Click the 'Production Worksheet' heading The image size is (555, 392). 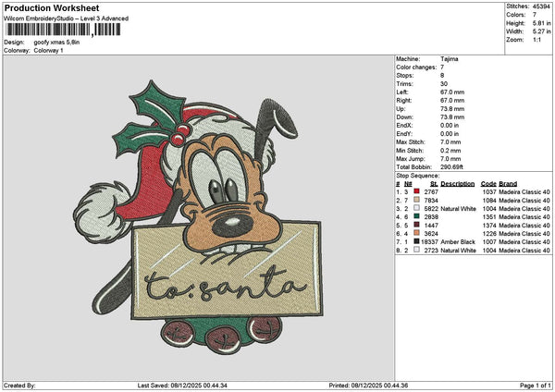pos(52,7)
